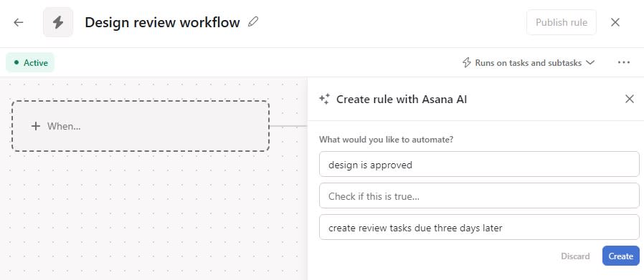Screen dimensions: 644x280
Task: Click the Discard button
Action: coord(575,256)
